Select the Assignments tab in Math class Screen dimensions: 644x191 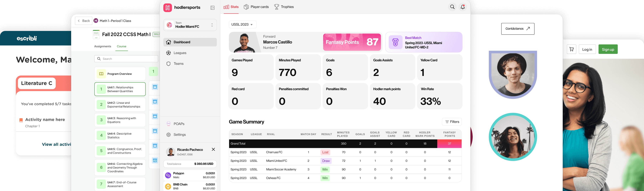pyautogui.click(x=103, y=46)
